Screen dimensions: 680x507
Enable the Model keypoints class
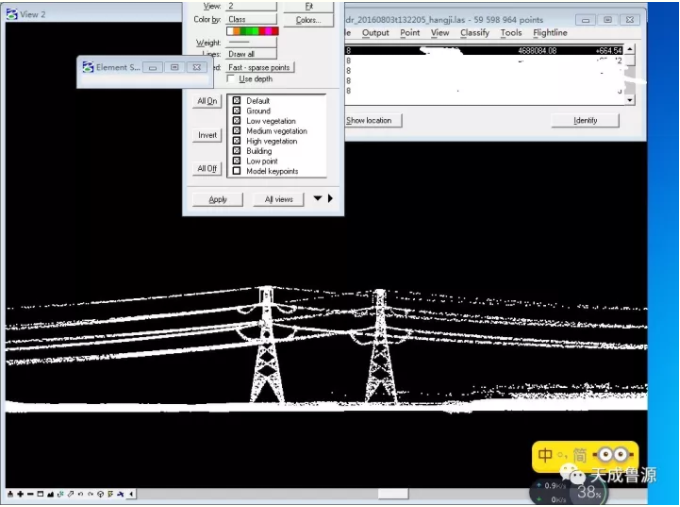pos(236,171)
